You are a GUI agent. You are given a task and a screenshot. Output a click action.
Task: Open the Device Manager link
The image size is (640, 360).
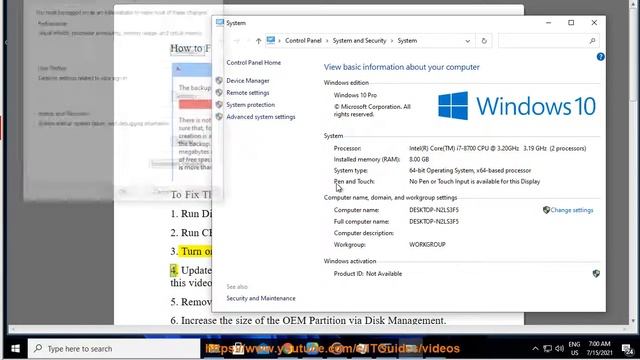[x=248, y=81]
